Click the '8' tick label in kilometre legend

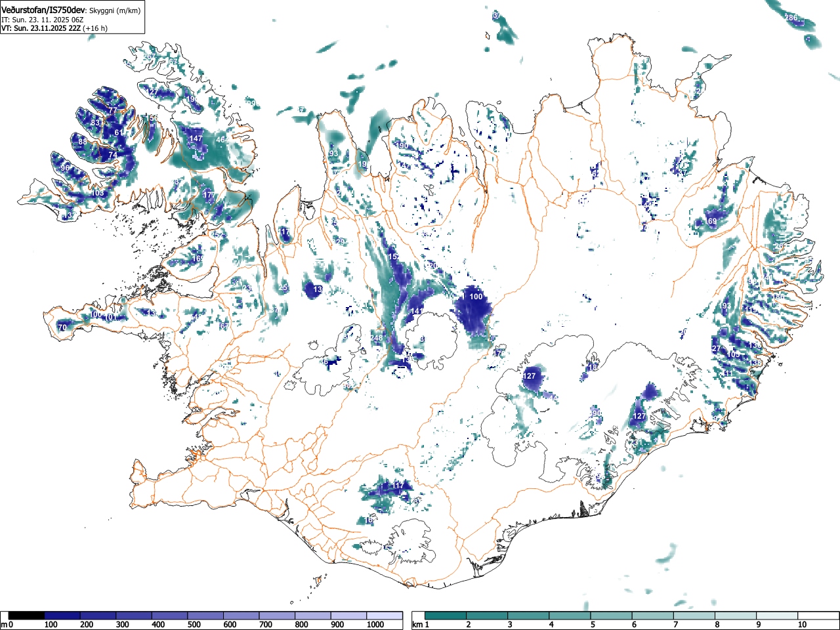pyautogui.click(x=717, y=625)
